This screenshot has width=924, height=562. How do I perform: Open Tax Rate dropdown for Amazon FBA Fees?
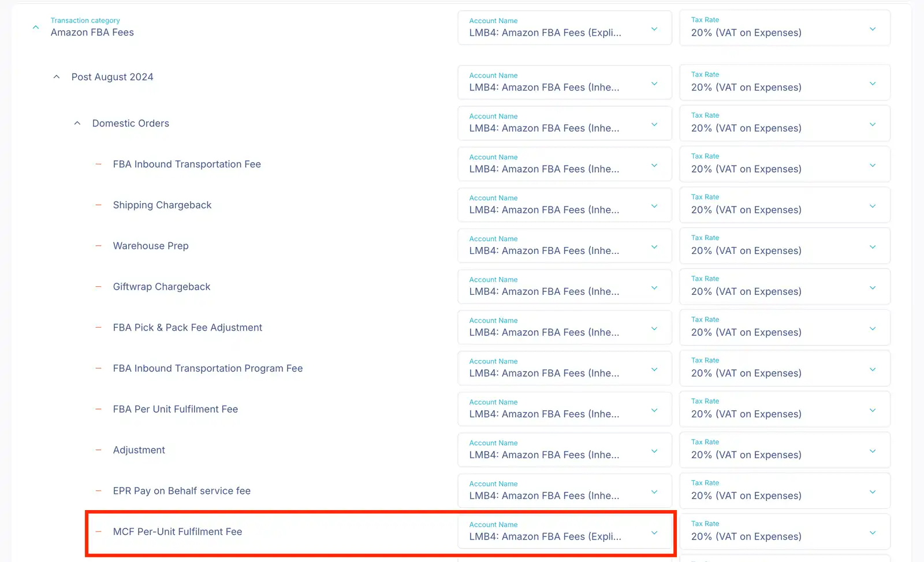coord(785,28)
